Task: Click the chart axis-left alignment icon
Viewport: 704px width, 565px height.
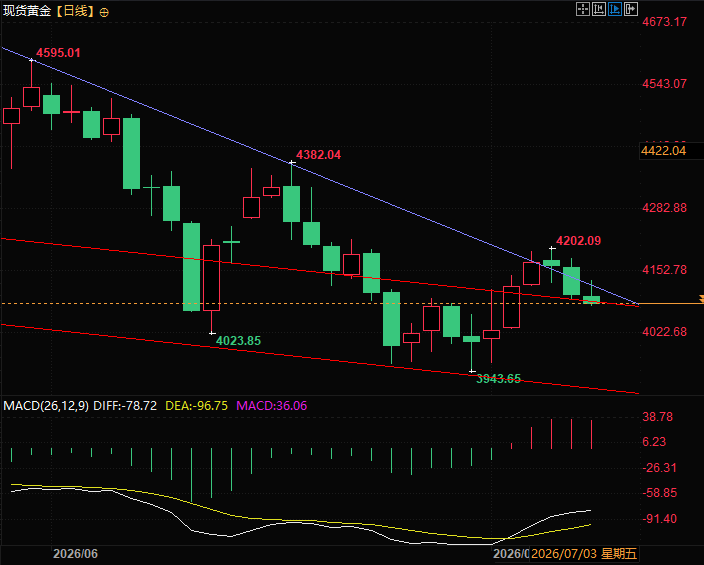Action: point(598,9)
